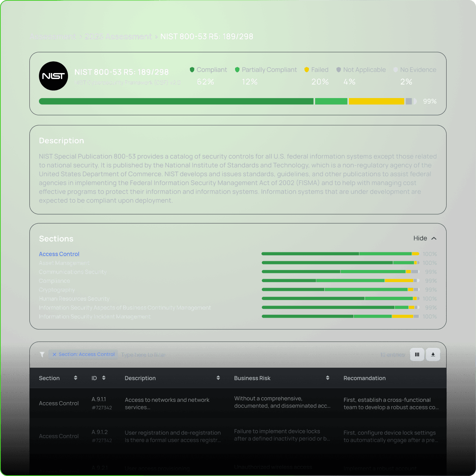The width and height of the screenshot is (476, 476).
Task: Click the NIST logo icon
Action: 54,76
